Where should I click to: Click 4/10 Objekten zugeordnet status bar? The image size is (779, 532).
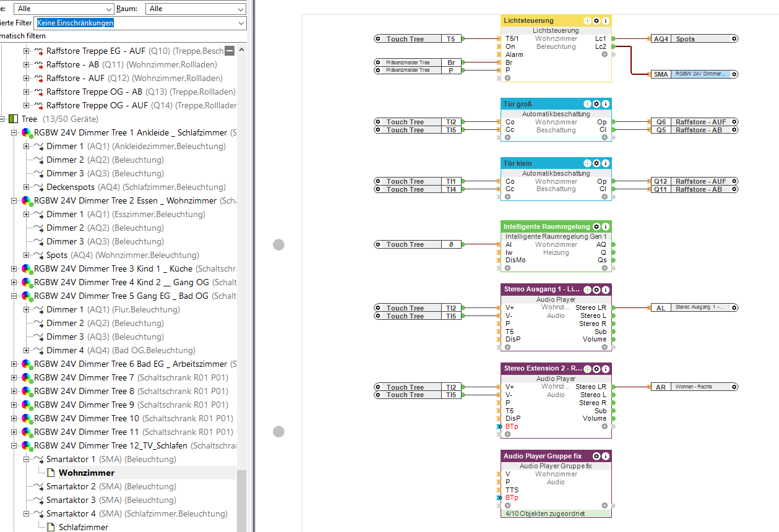[556, 513]
